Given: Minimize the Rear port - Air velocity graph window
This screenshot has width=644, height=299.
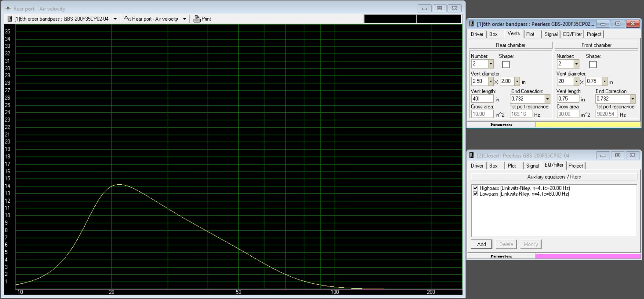Looking at the screenshot, I should click(x=424, y=8).
